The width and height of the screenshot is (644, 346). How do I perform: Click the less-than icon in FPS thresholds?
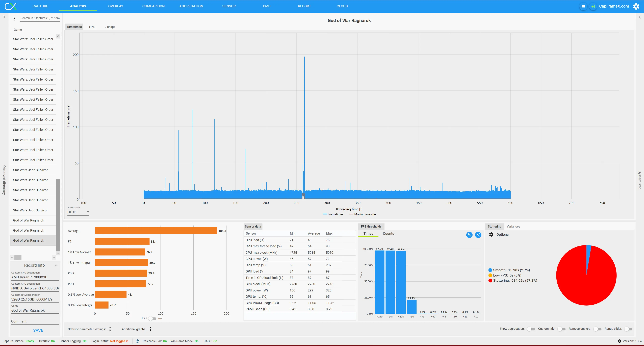[x=478, y=235]
